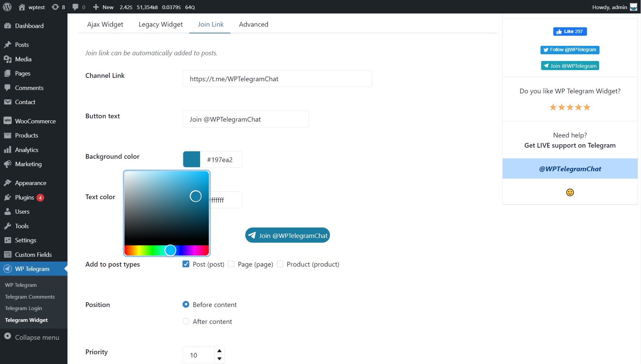The image size is (641, 364).
Task: Click the Facebook Like 297 button
Action: (570, 31)
